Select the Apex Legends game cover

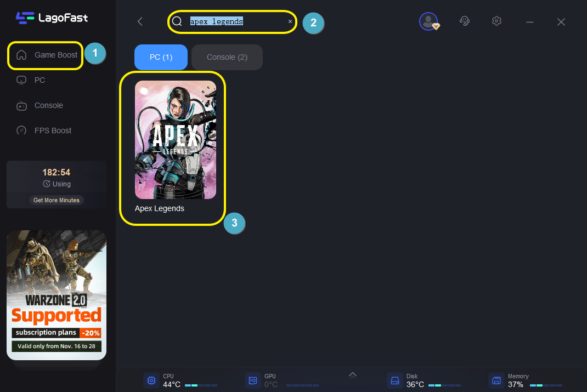[175, 139]
